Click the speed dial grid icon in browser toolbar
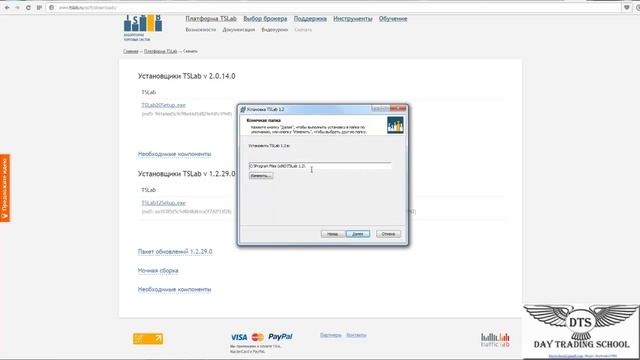This screenshot has height=360, width=640. 39,7
